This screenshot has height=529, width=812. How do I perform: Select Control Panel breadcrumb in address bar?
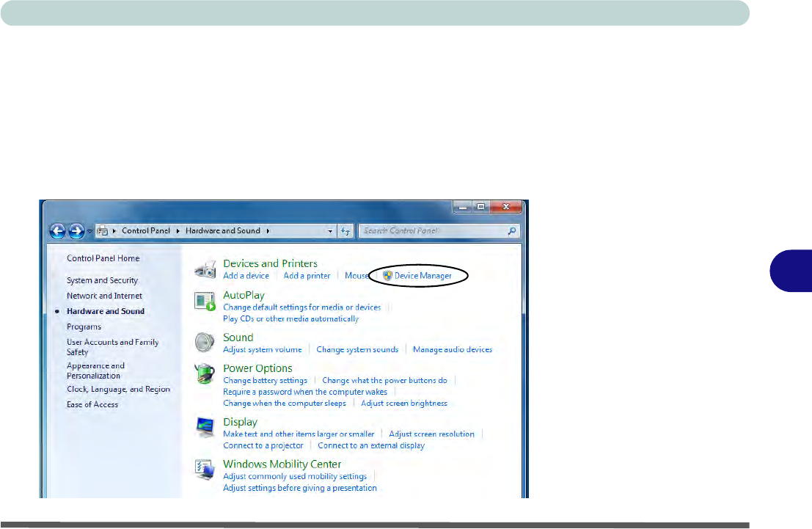tap(145, 230)
